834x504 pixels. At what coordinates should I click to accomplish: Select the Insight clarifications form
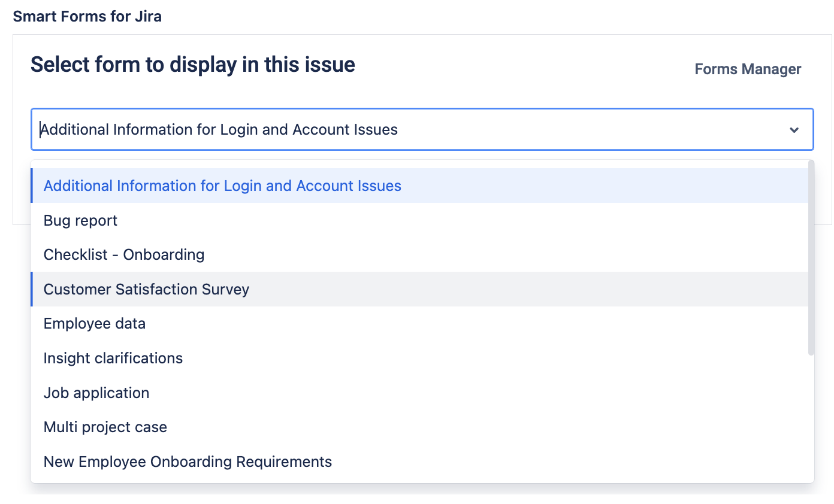pos(113,359)
